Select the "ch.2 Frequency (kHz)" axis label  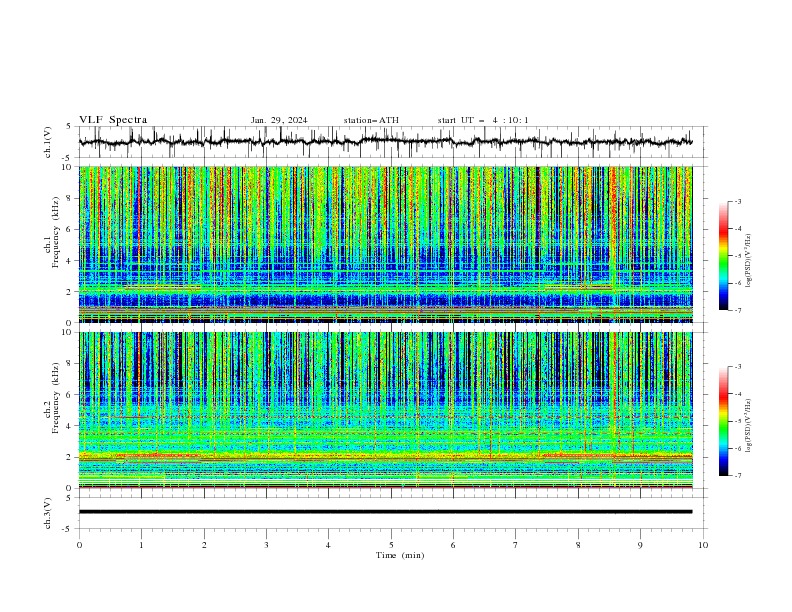[52, 397]
